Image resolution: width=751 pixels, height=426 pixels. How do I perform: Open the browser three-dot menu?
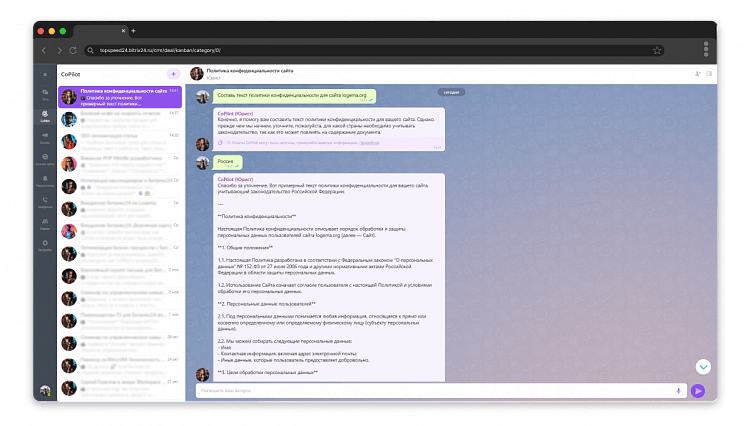pos(706,49)
